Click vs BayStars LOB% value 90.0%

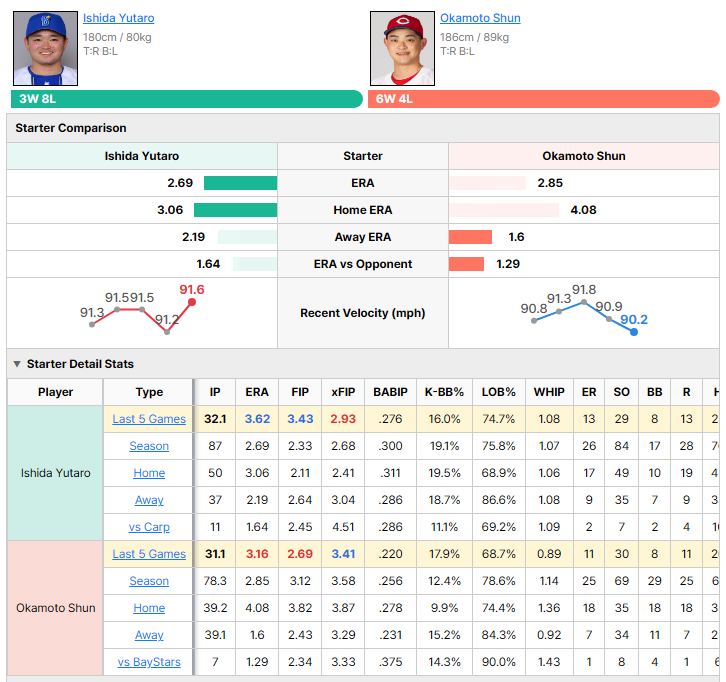499,662
